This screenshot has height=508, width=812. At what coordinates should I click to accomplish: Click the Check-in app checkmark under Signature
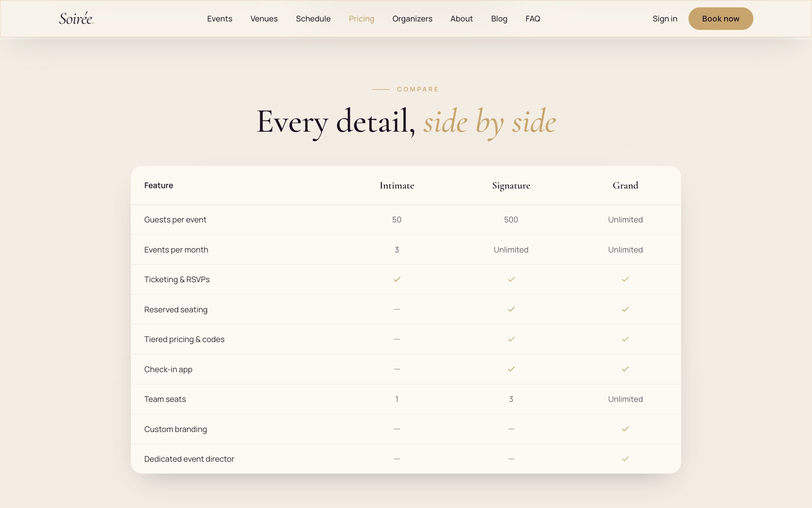(511, 369)
